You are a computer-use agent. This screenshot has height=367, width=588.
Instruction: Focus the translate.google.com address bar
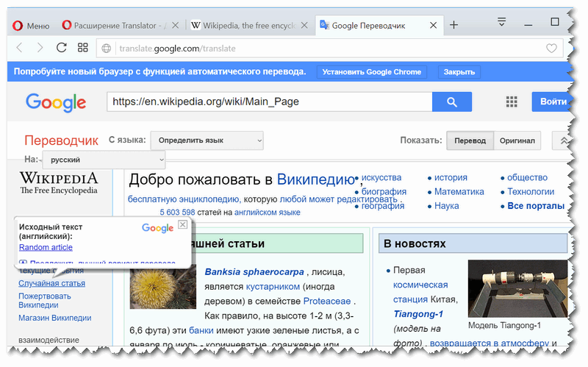point(330,49)
